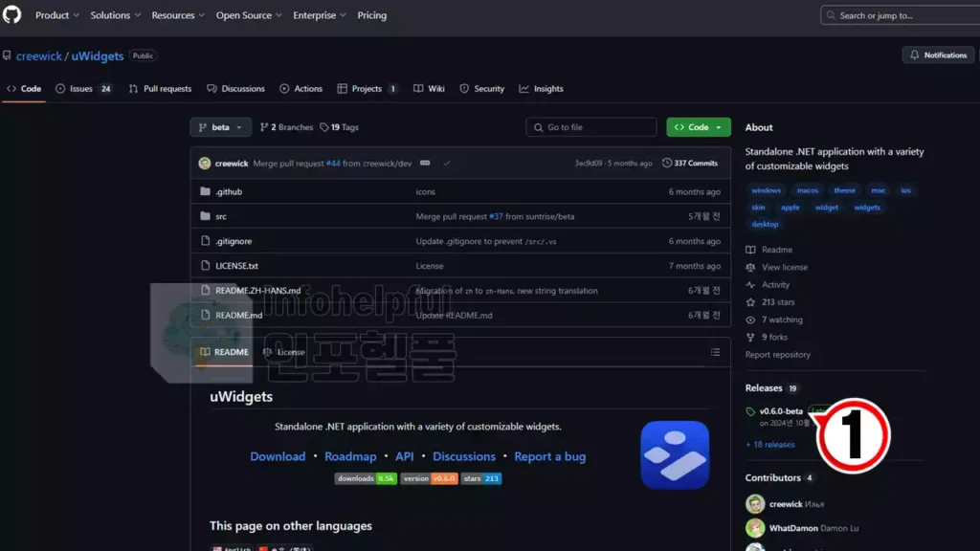Open the uWidgets repository link

(x=98, y=55)
